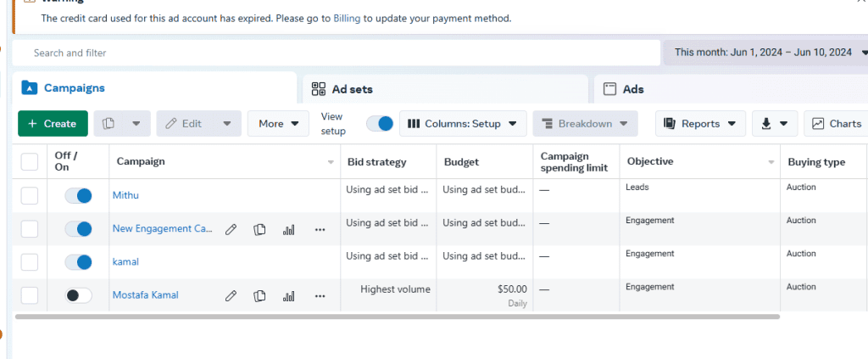Check the New Engagement row checkbox

tap(30, 229)
